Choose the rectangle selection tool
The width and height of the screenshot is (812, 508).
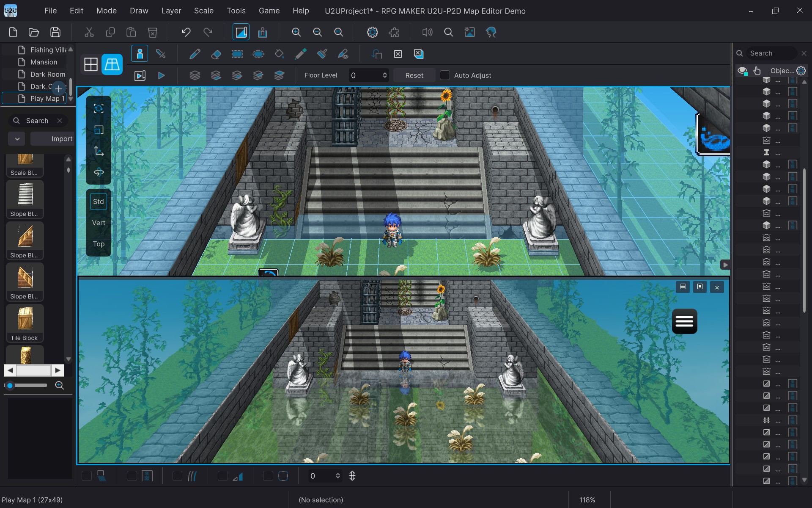pos(237,54)
